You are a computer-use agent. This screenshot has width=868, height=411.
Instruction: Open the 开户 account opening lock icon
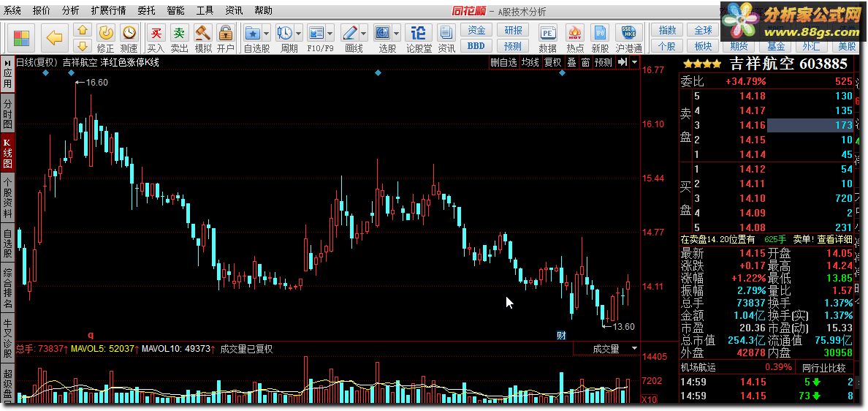[225, 38]
